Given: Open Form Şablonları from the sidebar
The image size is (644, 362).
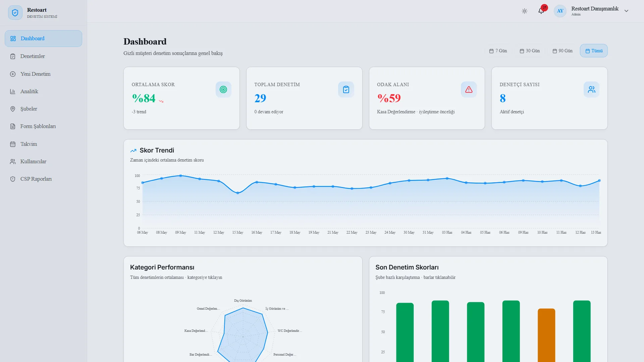Looking at the screenshot, I should tap(43, 126).
